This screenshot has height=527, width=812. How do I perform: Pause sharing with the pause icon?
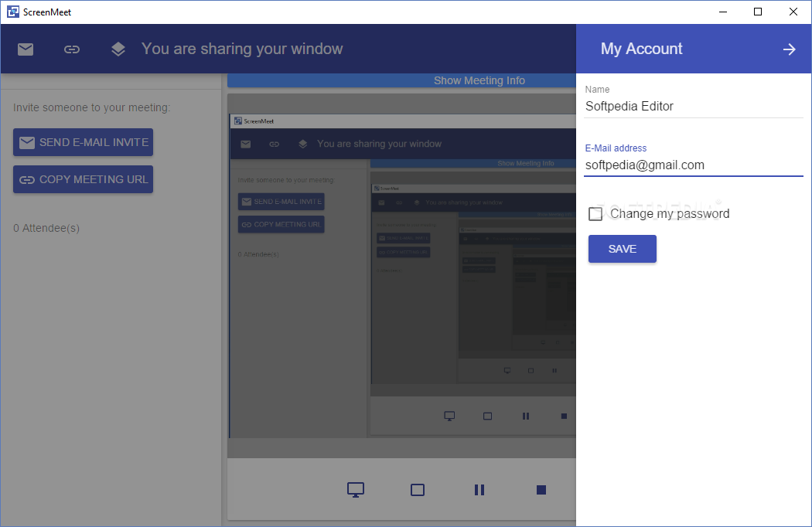coord(479,490)
